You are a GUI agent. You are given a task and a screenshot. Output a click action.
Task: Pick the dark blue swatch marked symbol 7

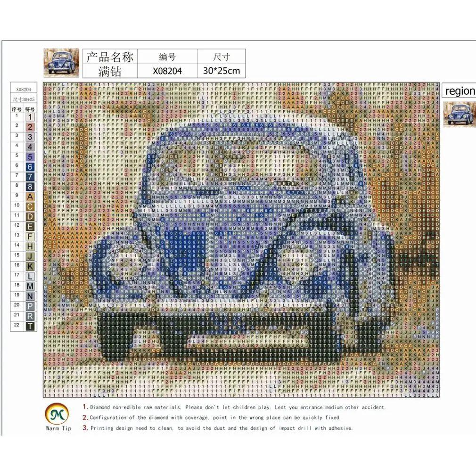(x=30, y=177)
